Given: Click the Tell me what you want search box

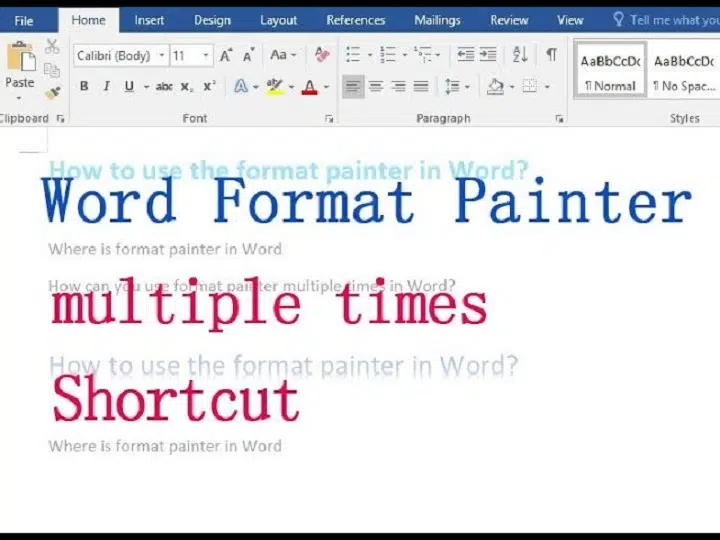Looking at the screenshot, I should point(667,20).
